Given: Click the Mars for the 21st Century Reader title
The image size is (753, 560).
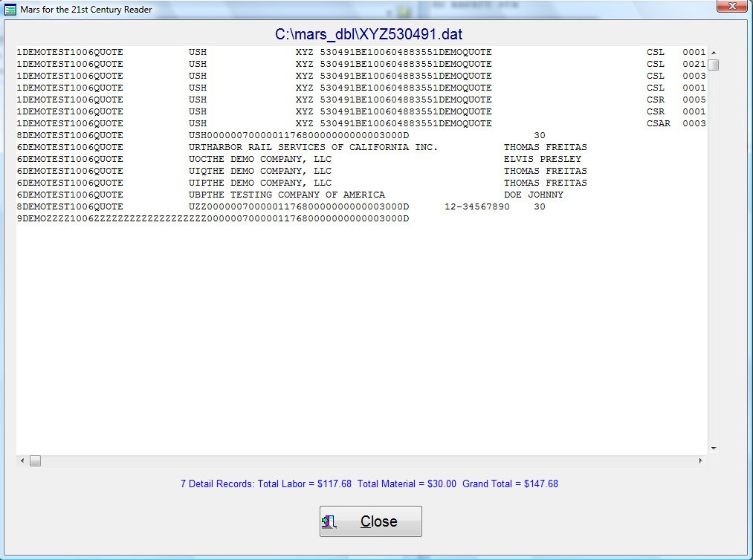Looking at the screenshot, I should point(86,10).
